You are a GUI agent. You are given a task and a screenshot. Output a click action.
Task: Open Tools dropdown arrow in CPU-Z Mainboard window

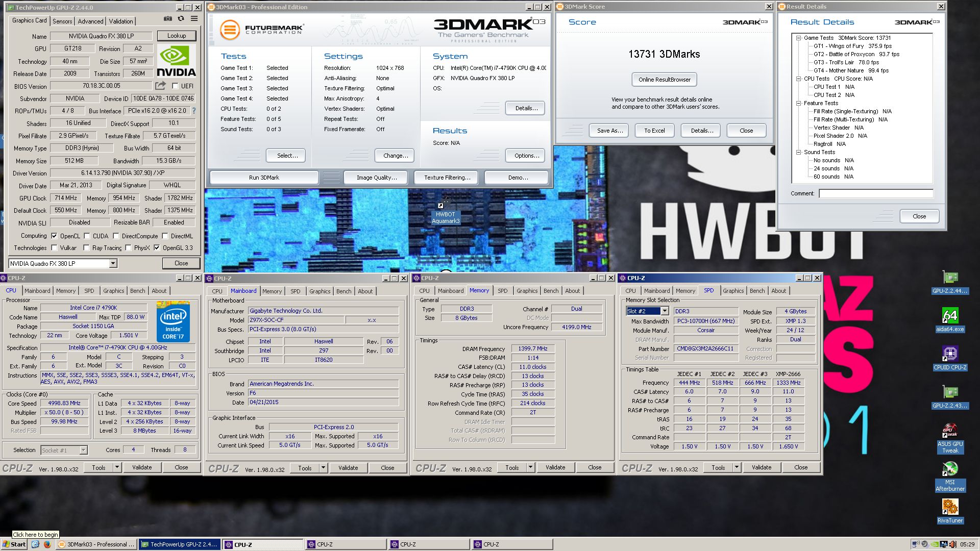click(323, 468)
